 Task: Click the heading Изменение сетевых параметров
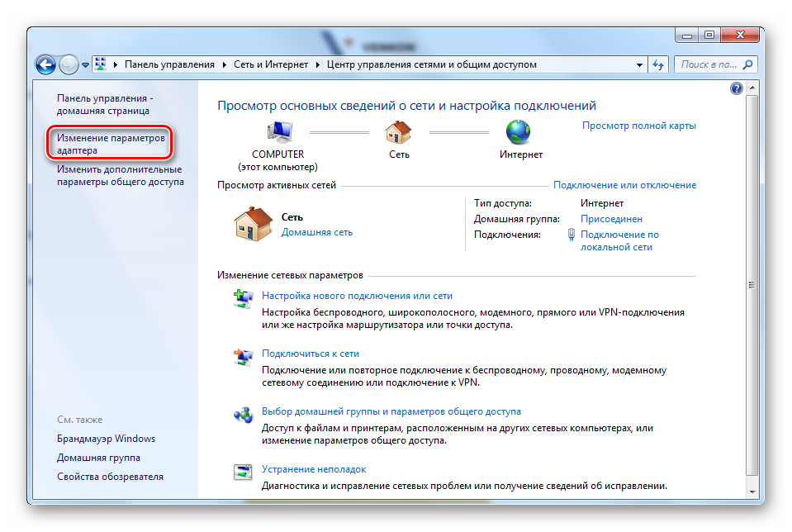290,275
